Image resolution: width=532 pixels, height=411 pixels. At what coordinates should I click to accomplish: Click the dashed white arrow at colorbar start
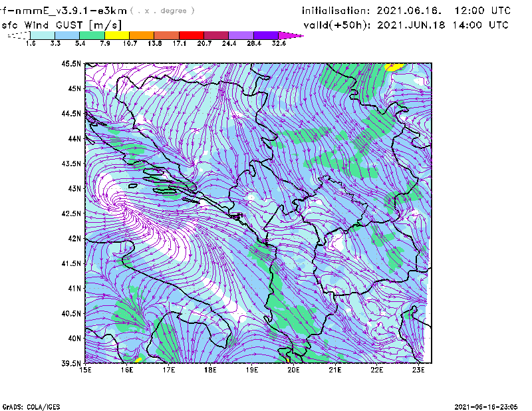[19, 35]
